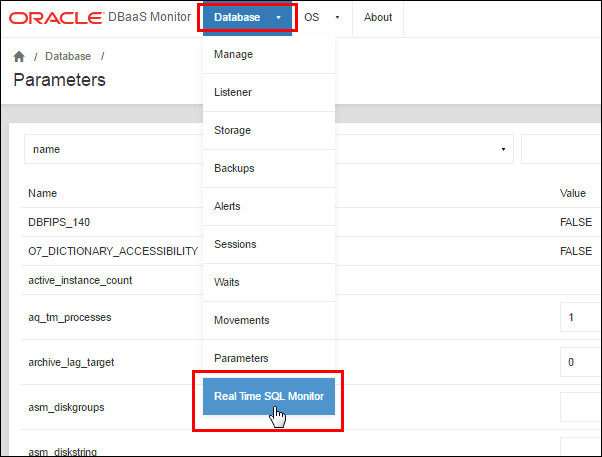Choose Sessions in the menu
602x457 pixels.
click(x=269, y=244)
